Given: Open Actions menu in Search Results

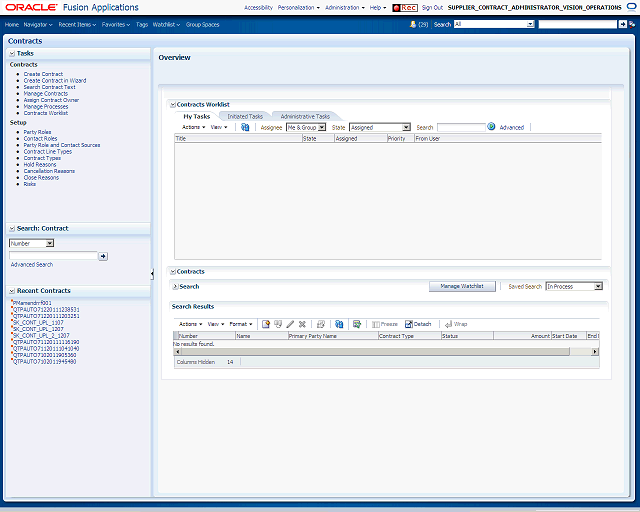Looking at the screenshot, I should point(191,324).
